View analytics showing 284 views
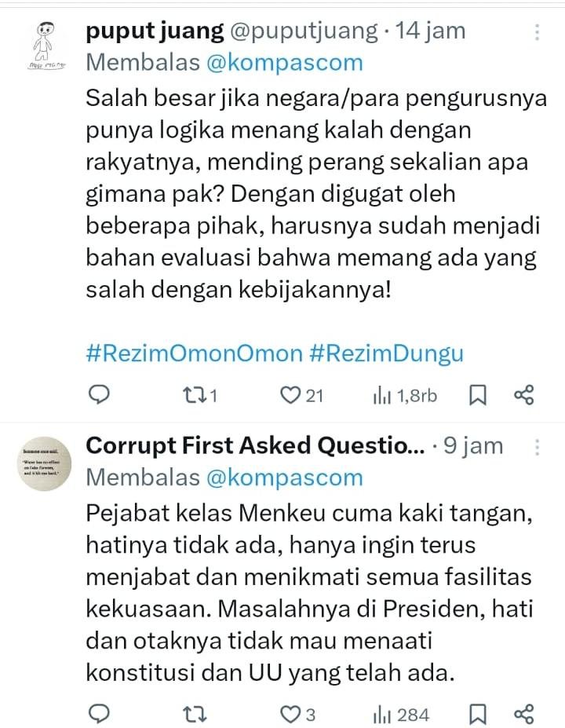The height and width of the screenshot is (728, 565). pos(382,714)
